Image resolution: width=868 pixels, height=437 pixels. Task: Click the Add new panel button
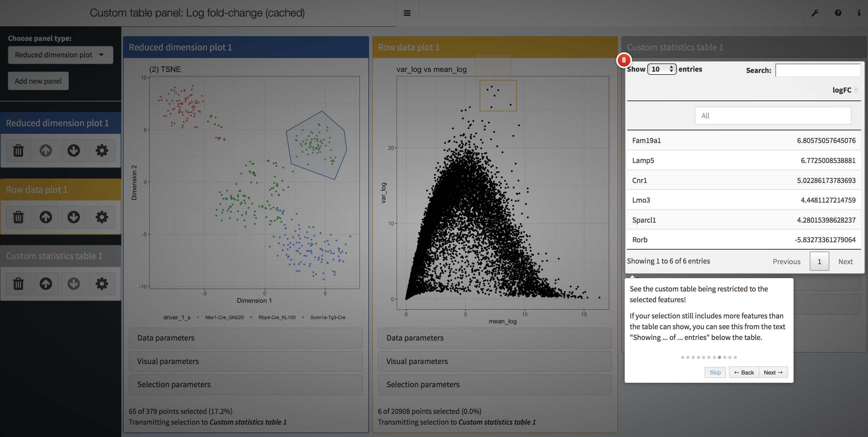point(38,81)
